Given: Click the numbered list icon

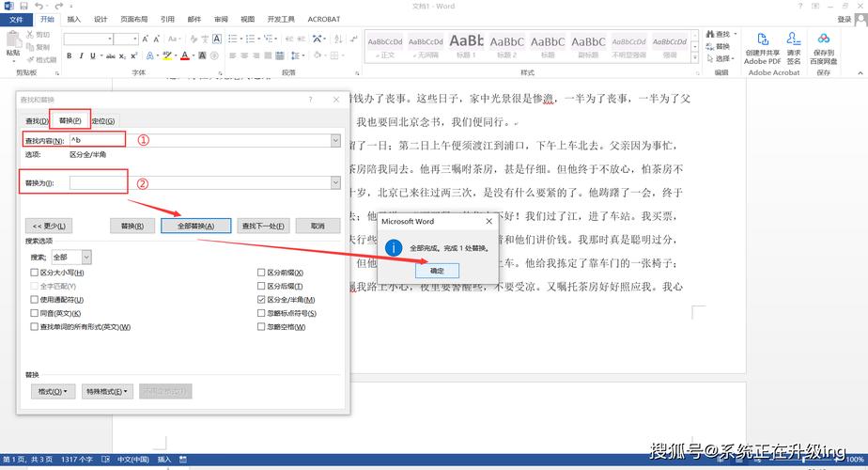Looking at the screenshot, I should click(252, 39).
